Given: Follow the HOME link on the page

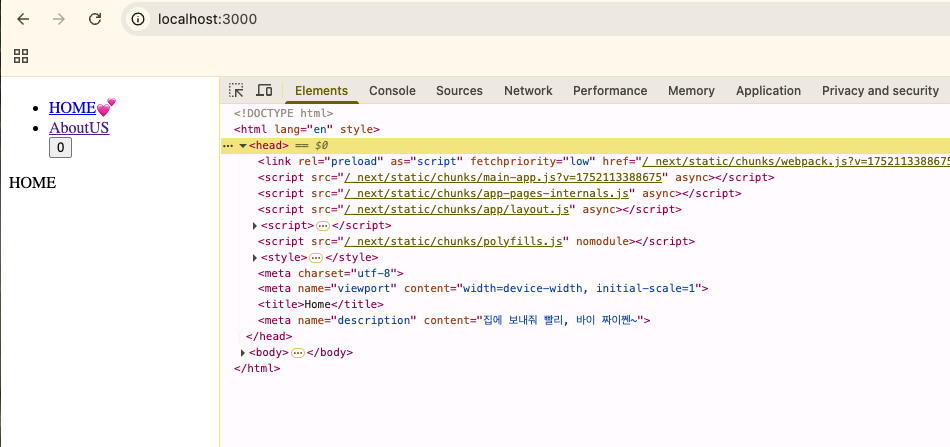Looking at the screenshot, I should pos(72,108).
